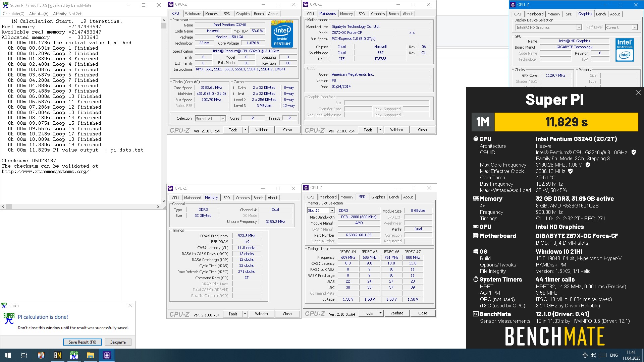
Task: Open Tools dropdown arrow in Memory window
Action: pos(245,314)
